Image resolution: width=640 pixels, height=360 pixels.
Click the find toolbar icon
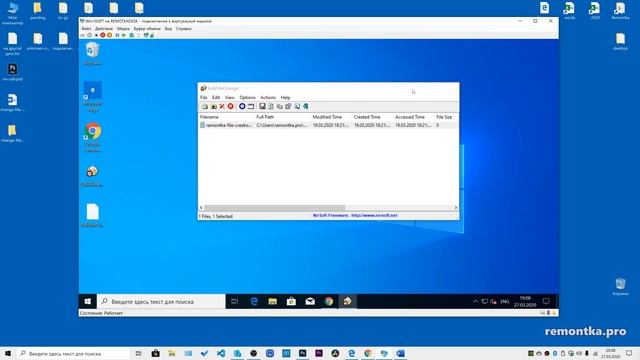point(297,107)
